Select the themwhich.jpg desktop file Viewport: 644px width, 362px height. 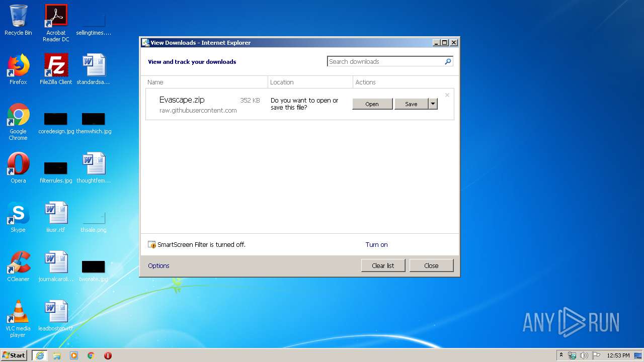(x=94, y=124)
